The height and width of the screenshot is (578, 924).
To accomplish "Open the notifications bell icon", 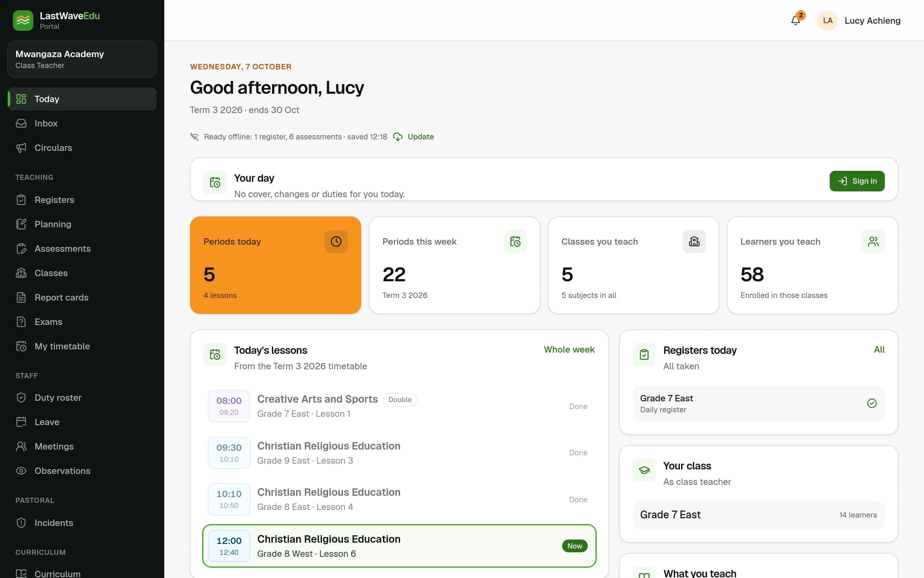I will coord(795,21).
